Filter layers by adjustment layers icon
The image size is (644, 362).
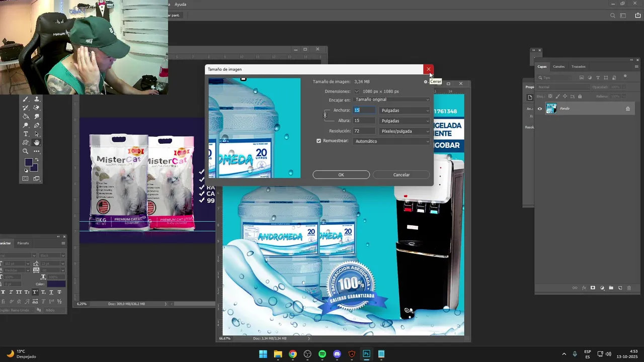click(x=590, y=77)
